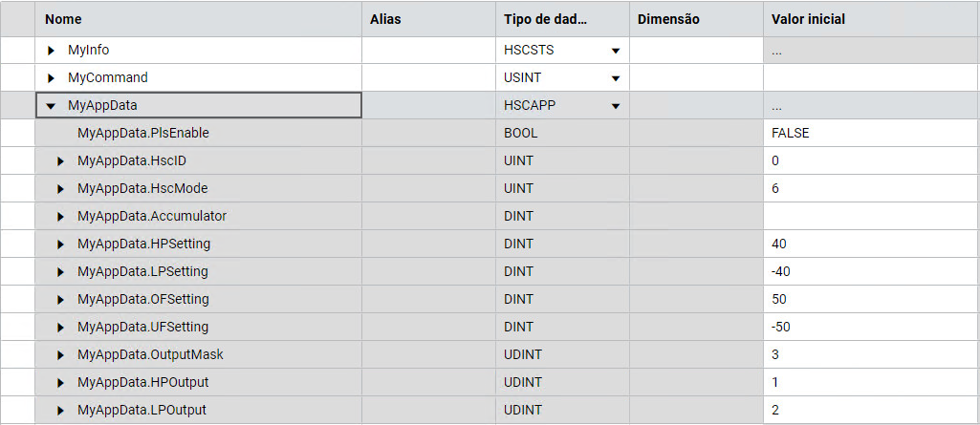The width and height of the screenshot is (980, 425).
Task: Expand the MyCommand variable row
Action: tap(52, 77)
